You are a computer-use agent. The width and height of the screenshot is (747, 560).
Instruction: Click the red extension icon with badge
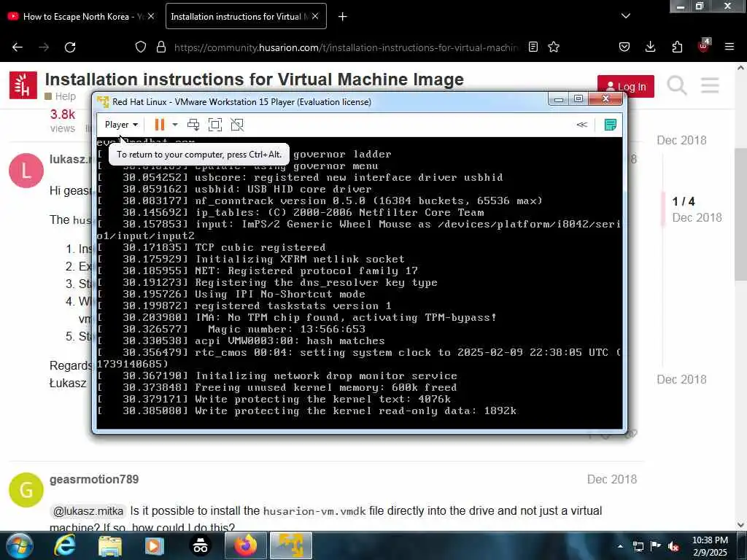pos(703,46)
